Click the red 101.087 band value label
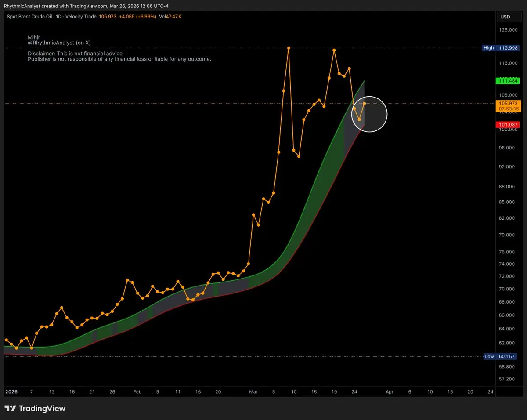 pyautogui.click(x=507, y=125)
